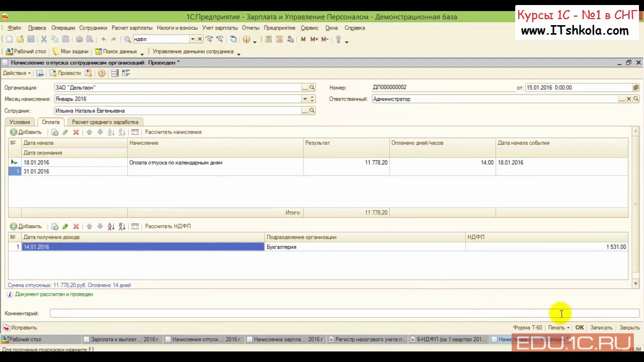This screenshot has width=644, height=362.
Task: Switch to 6-НДФЛ window in bottom bar
Action: coord(449,339)
